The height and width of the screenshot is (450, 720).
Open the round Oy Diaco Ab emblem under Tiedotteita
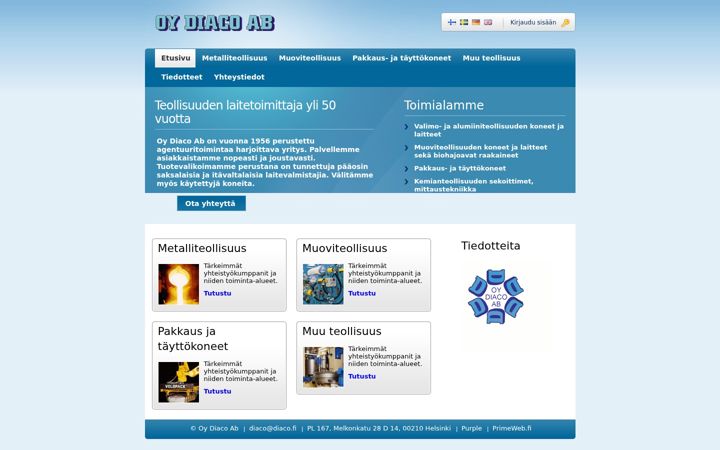(495, 297)
